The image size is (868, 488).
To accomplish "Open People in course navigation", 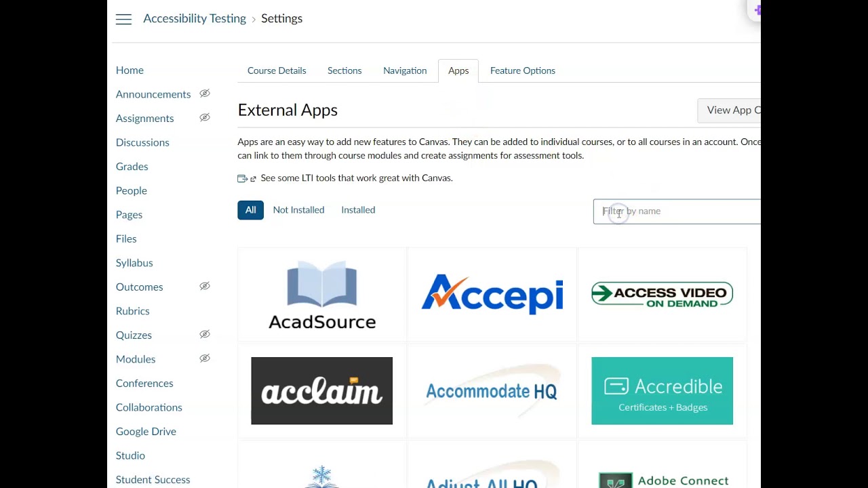I will coord(131,190).
